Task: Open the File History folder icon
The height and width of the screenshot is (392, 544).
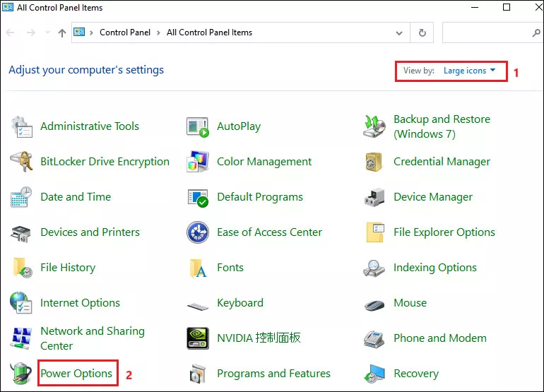Action: tap(23, 268)
